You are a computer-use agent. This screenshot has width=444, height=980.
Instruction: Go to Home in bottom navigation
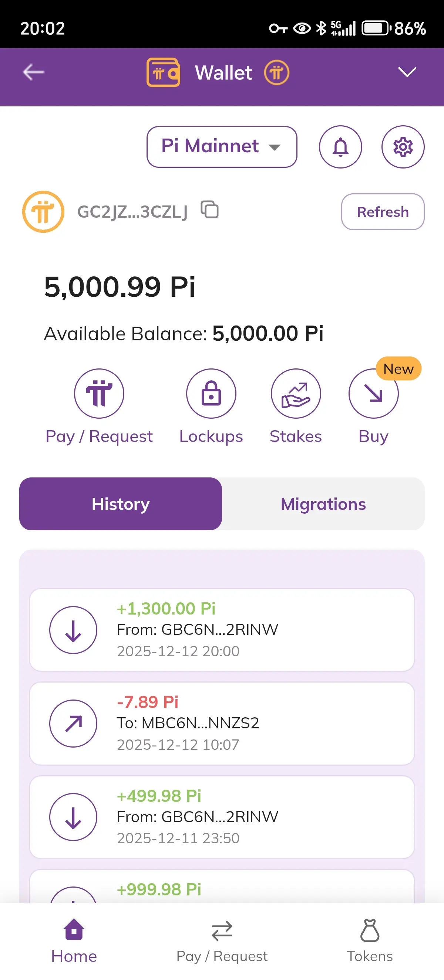74,939
